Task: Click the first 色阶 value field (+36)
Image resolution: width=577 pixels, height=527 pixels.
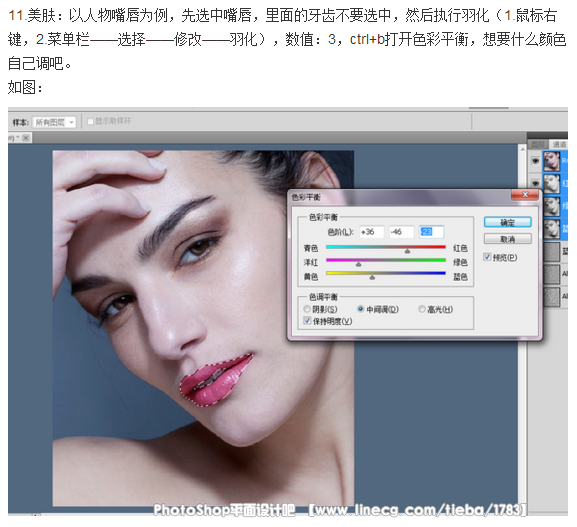Action: click(x=371, y=232)
